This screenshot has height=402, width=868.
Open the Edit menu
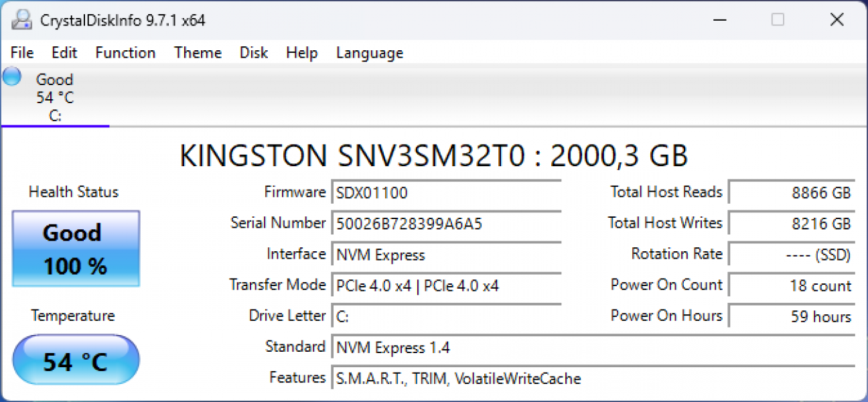64,53
